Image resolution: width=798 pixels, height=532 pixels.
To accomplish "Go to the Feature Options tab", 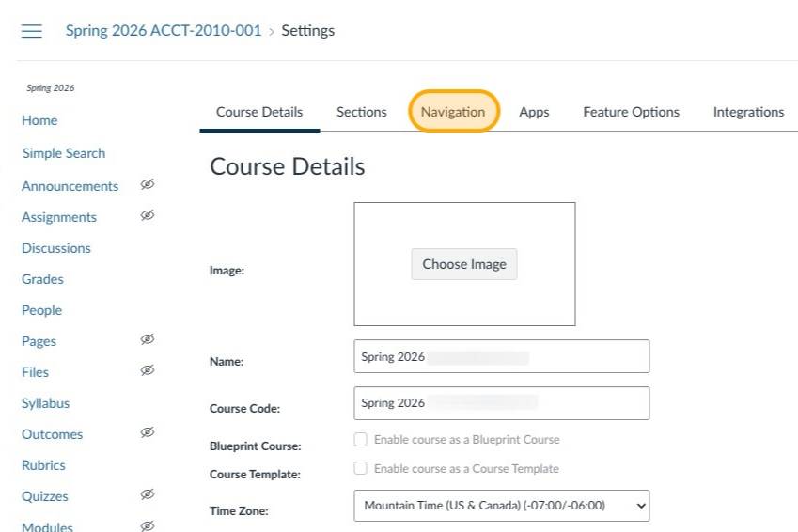I will click(x=631, y=112).
